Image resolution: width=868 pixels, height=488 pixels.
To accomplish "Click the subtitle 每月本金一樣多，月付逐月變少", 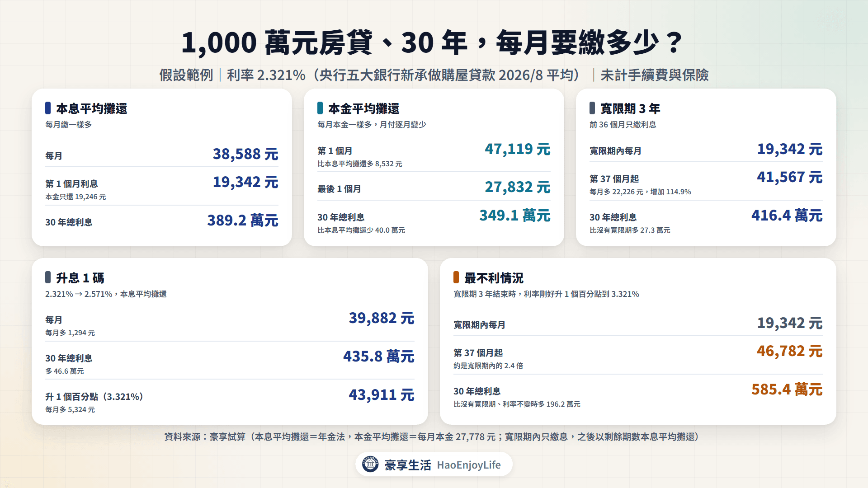I will tap(372, 125).
